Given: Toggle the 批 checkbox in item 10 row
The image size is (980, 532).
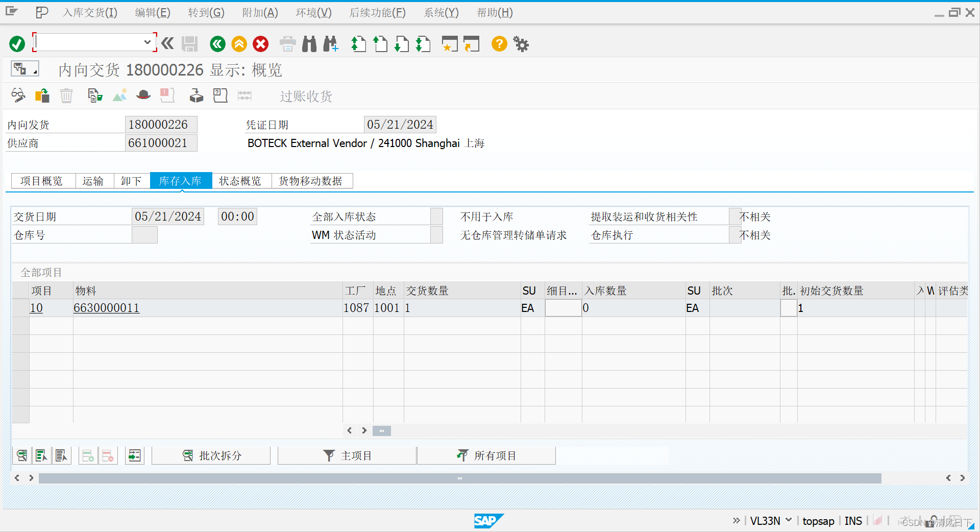Looking at the screenshot, I should [x=789, y=308].
